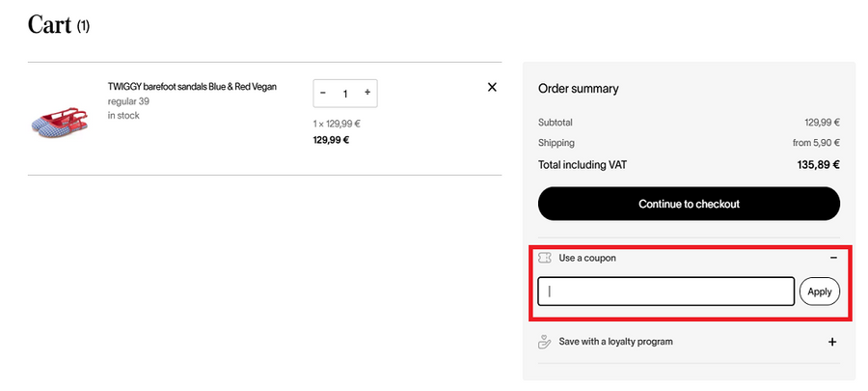Image resolution: width=868 pixels, height=391 pixels.
Task: Collapse the Use a coupon section
Action: (833, 258)
